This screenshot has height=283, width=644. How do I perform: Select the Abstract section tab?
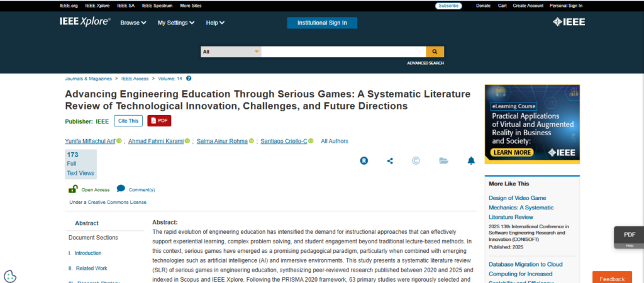click(87, 223)
